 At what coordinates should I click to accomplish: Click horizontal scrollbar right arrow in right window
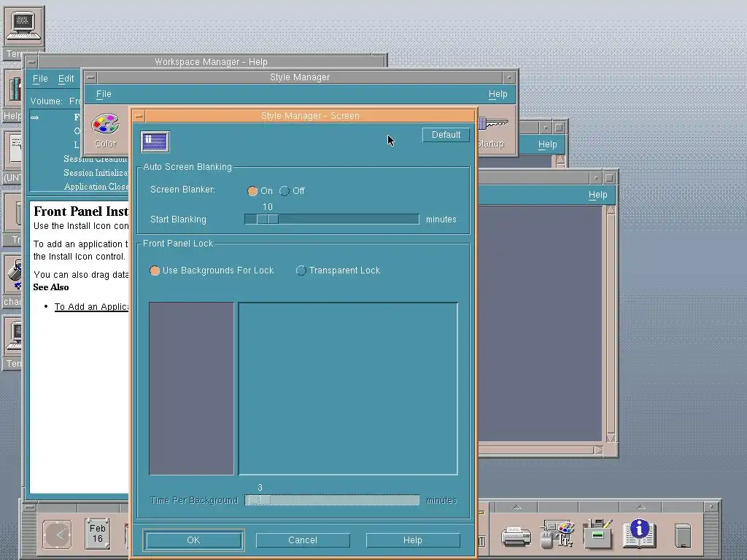coord(598,450)
